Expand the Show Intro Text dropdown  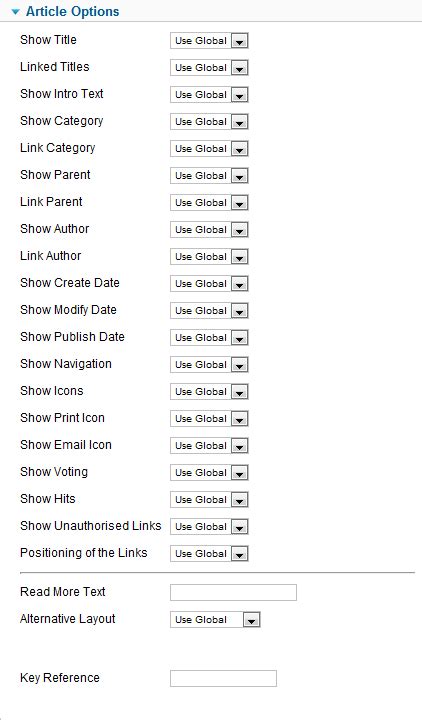coord(209,95)
